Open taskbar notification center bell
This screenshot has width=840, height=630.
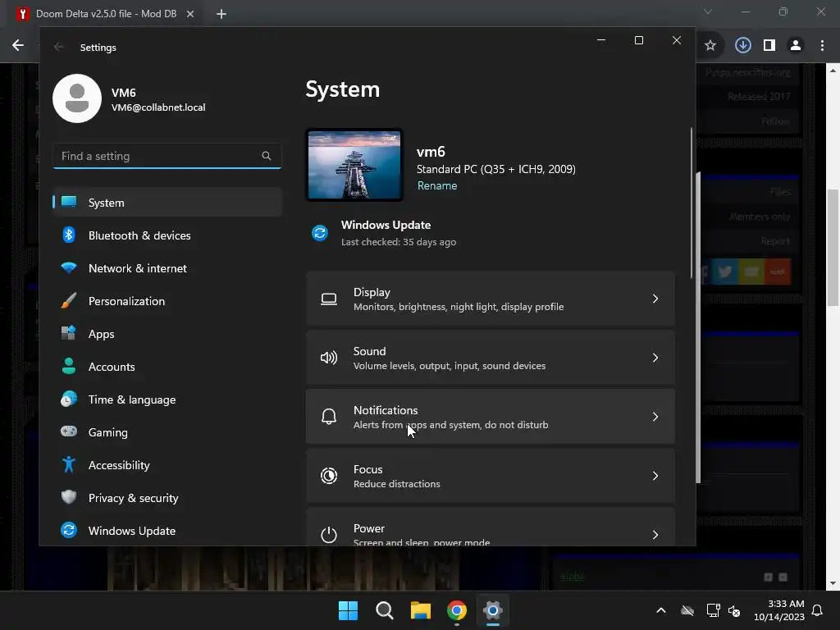[818, 610]
